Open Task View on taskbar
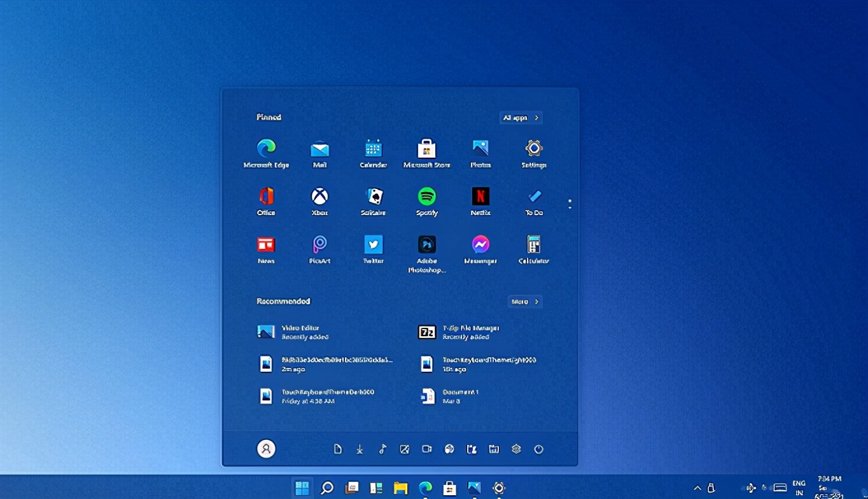 [x=352, y=488]
